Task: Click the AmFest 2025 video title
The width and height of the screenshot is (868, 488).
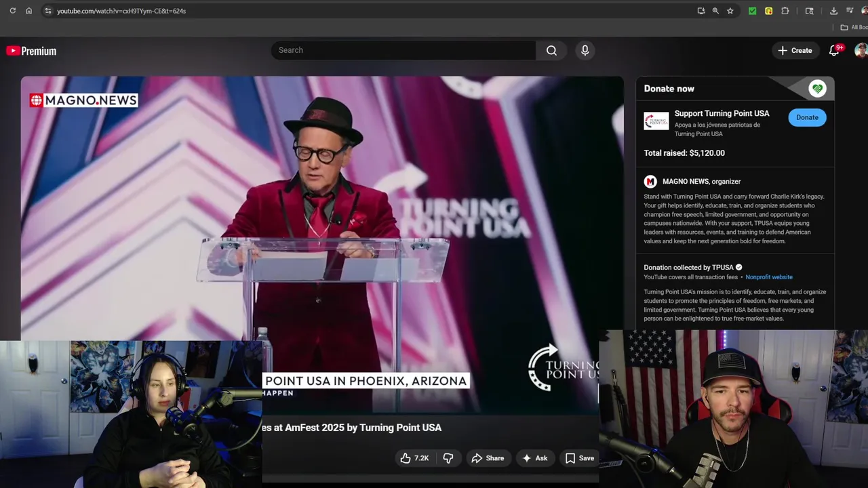Action: 352,428
